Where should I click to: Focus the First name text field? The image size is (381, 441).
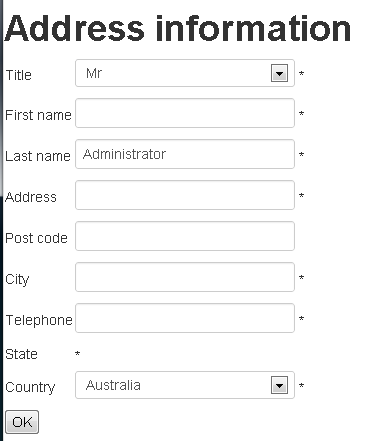pyautogui.click(x=185, y=113)
